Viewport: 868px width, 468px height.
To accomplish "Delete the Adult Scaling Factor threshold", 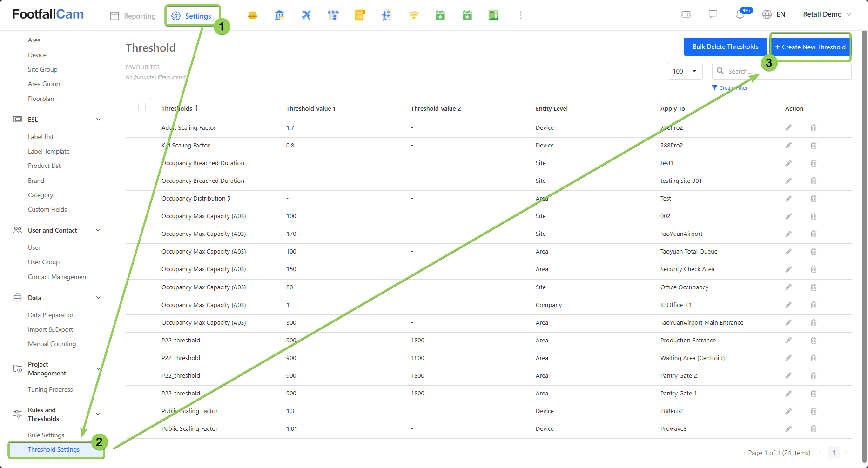I will pos(814,128).
